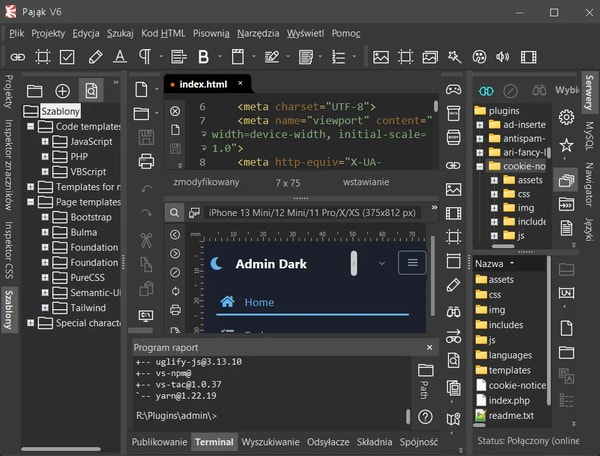The height and width of the screenshot is (456, 600).
Task: Apply bold with the B icon
Action: 204,57
